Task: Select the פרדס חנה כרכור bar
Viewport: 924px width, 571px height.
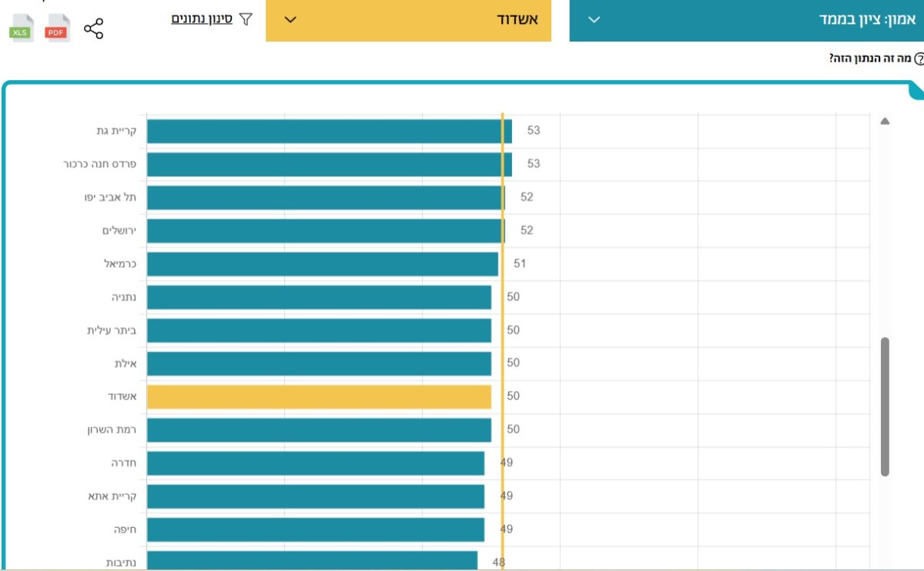Action: tap(329, 164)
